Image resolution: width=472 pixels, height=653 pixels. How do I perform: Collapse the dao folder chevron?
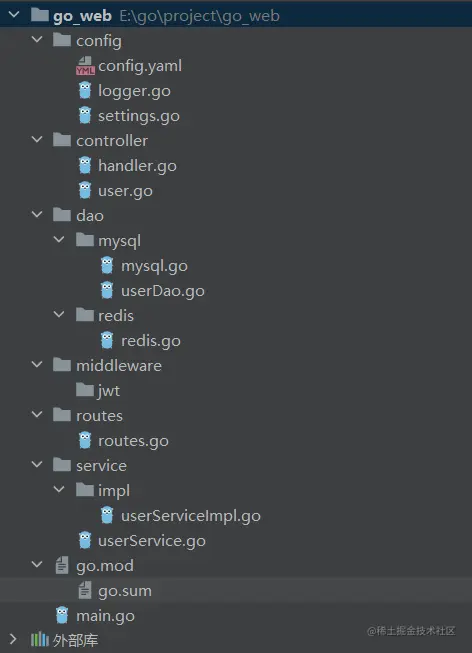pyautogui.click(x=37, y=214)
